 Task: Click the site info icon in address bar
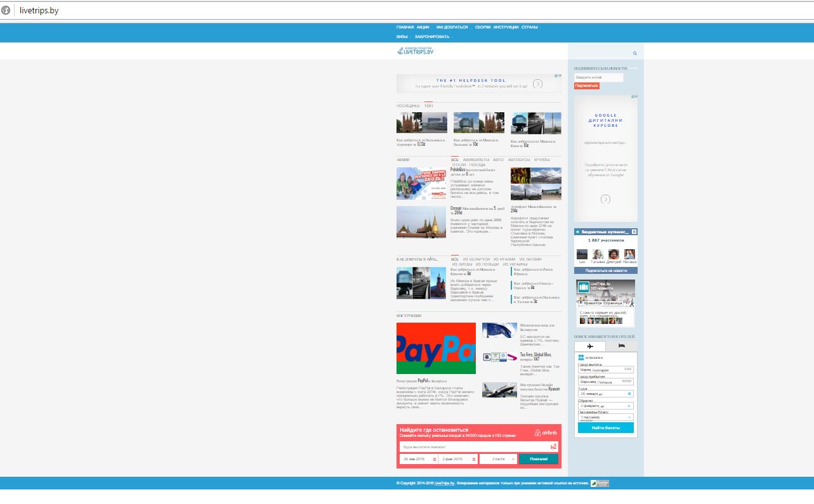(6, 10)
